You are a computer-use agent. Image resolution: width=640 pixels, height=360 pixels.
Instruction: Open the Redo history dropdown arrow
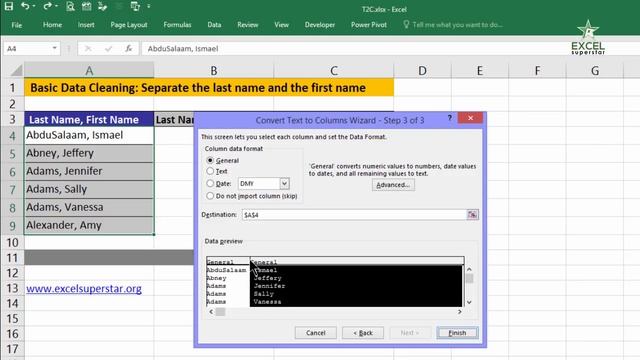[x=56, y=7]
